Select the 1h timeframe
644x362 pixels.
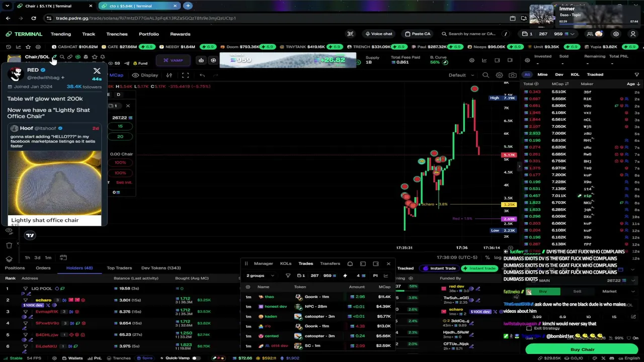point(28,258)
